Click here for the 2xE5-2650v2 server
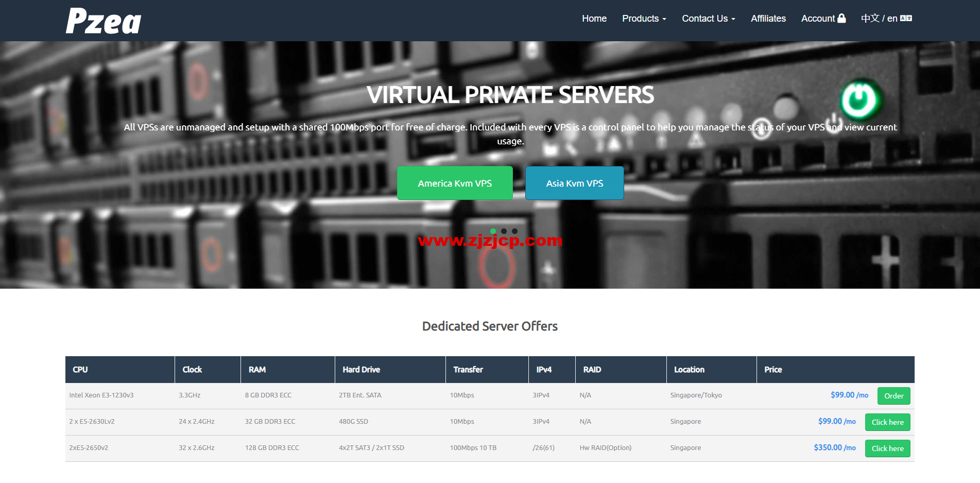980x483 pixels. tap(888, 448)
